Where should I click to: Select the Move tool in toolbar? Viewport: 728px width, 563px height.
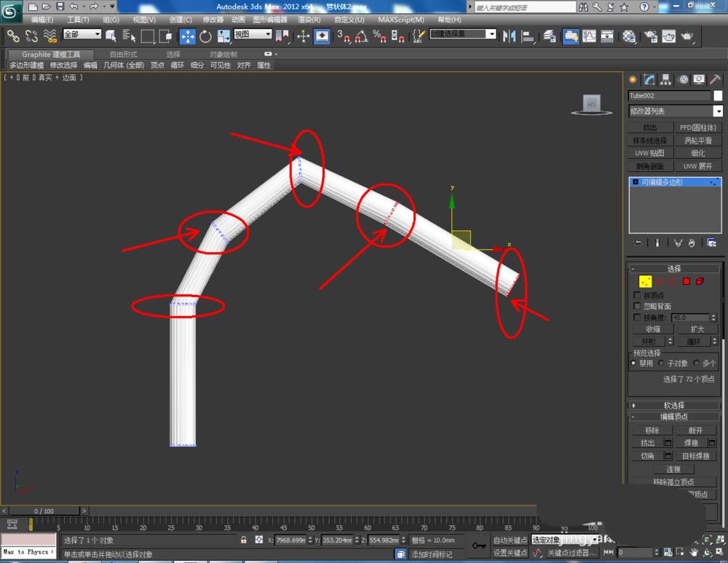[187, 36]
